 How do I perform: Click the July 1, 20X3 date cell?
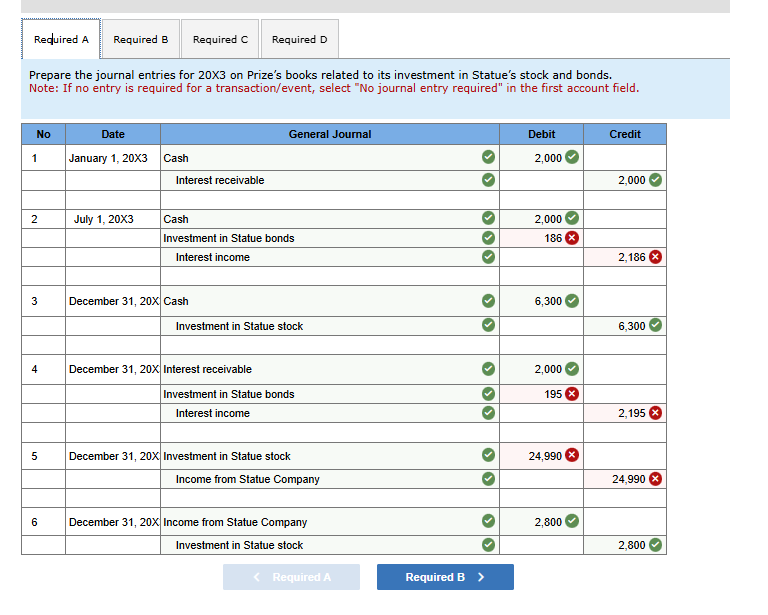point(113,219)
